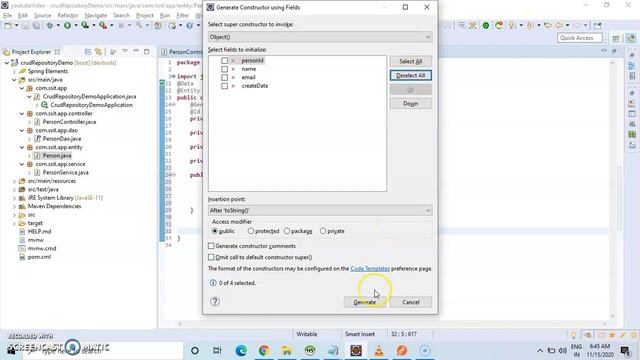Click the New file toolbar icon
Screen dimensions: 640x360
(8, 25)
